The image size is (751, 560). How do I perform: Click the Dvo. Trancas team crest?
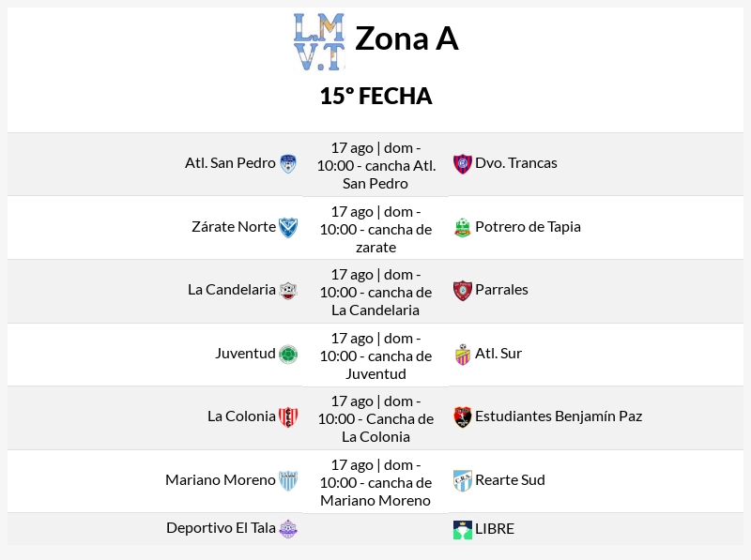(x=462, y=164)
